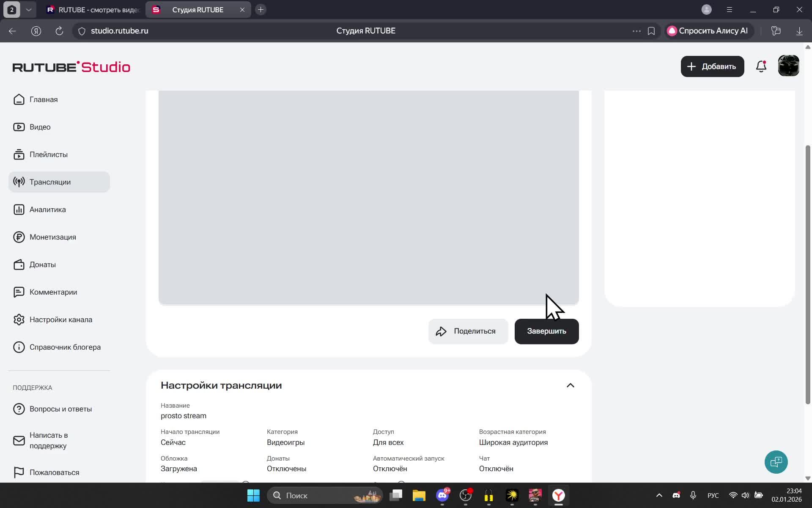Viewport: 812px width, 508px height.
Task: Click the Add button
Action: [x=712, y=66]
